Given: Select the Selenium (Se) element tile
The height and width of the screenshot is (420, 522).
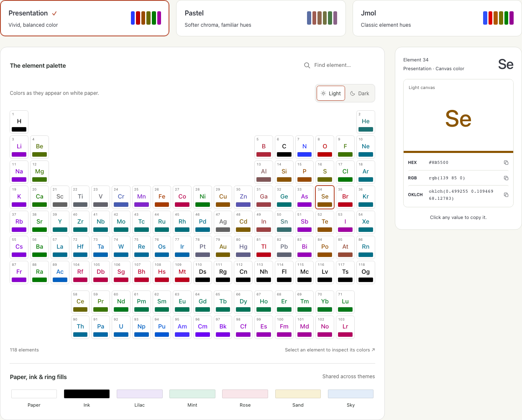Looking at the screenshot, I should click(x=325, y=197).
